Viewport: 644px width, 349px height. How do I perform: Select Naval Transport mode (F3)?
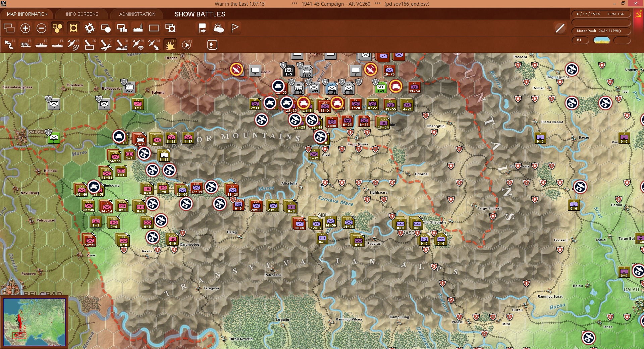pyautogui.click(x=41, y=45)
